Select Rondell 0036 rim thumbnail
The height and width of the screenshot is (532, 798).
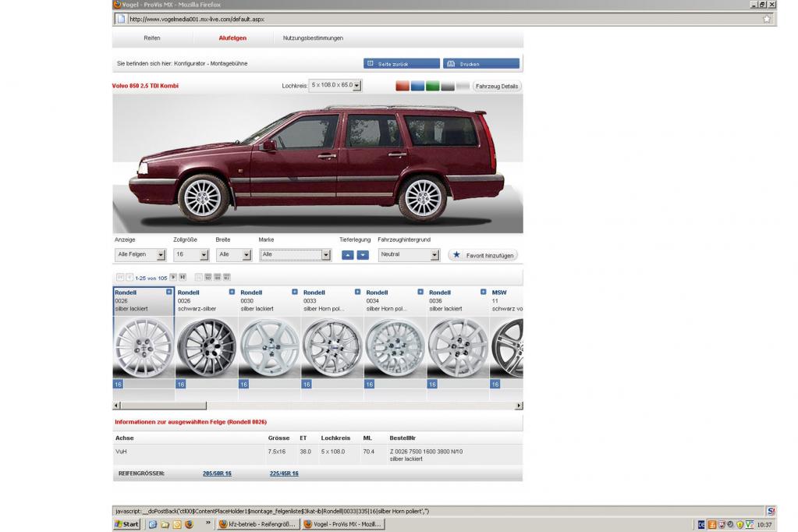point(458,348)
